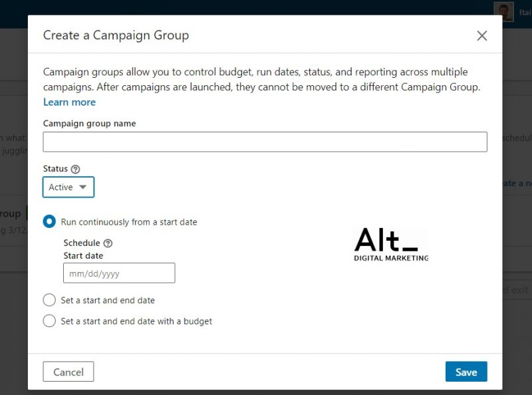Close the Create a Campaign Group dialog
The width and height of the screenshot is (532, 395).
tap(482, 36)
